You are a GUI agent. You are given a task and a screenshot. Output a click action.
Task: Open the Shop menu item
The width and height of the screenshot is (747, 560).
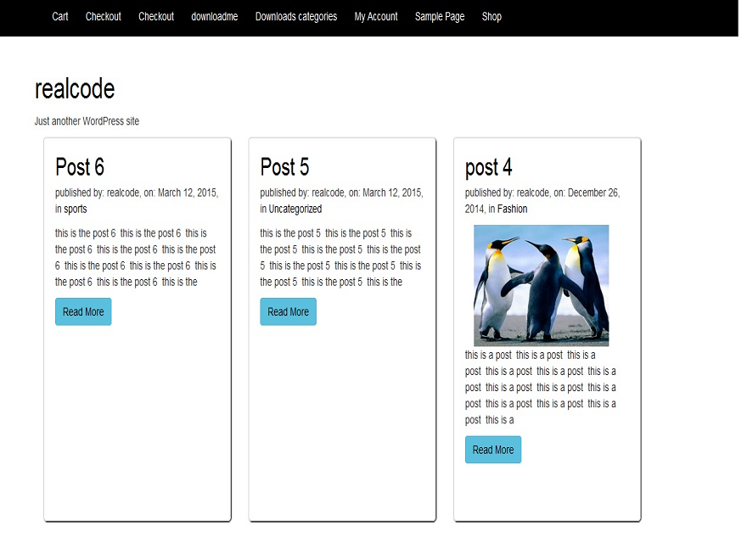tap(491, 16)
